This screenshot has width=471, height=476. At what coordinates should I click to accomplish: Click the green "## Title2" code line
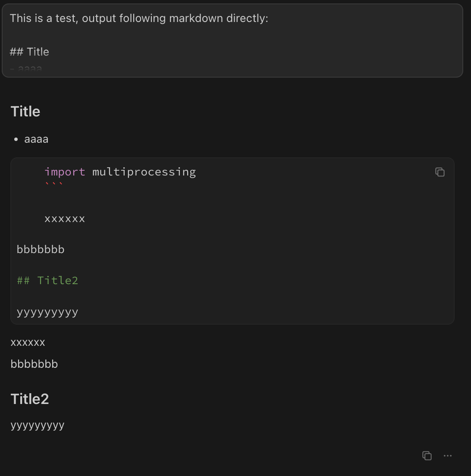click(x=47, y=281)
